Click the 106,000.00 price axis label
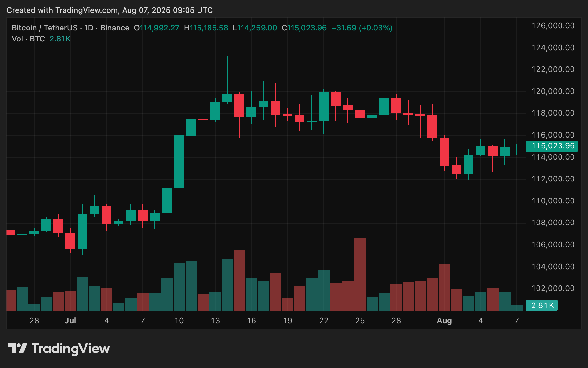This screenshot has width=588, height=368. [x=553, y=245]
